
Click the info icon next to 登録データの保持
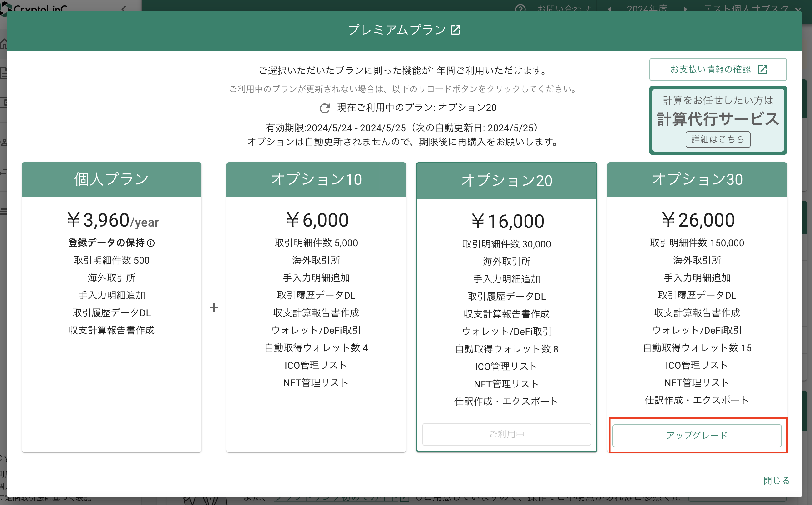pos(151,243)
